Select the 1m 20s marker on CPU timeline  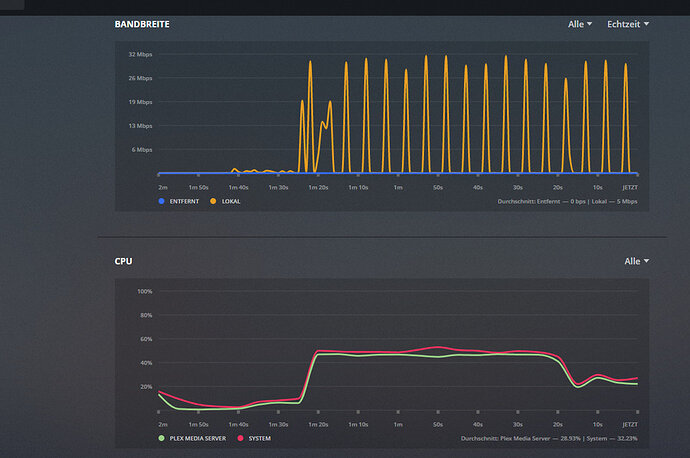point(318,425)
